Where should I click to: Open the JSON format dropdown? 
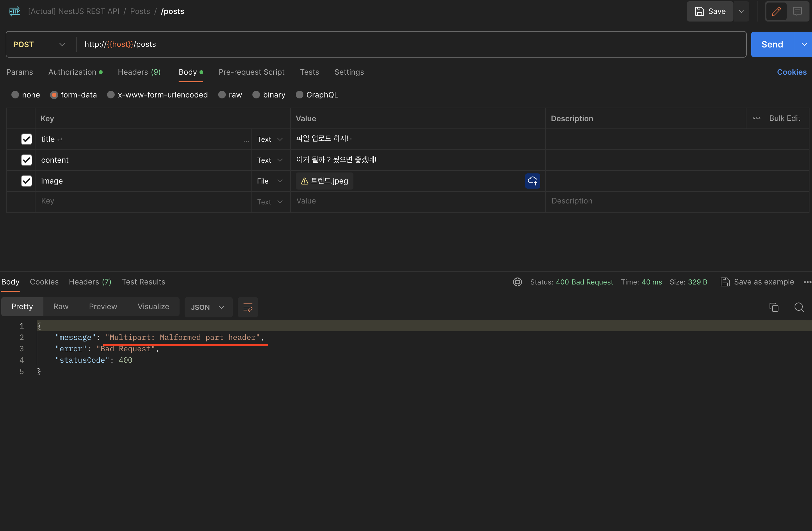(208, 307)
